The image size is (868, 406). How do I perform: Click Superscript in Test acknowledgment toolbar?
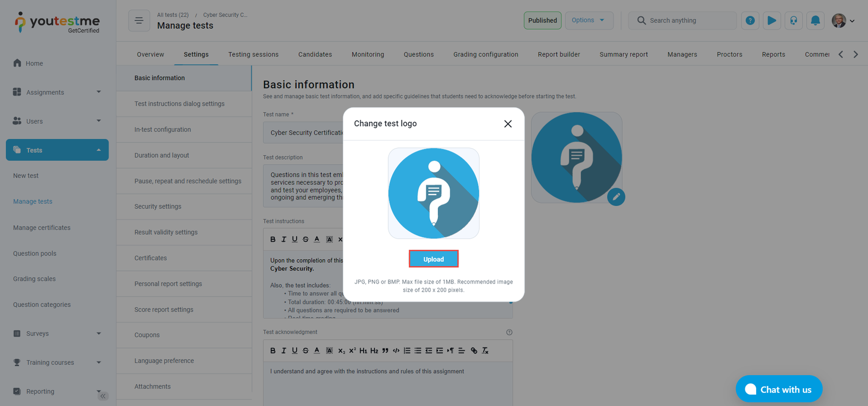[x=352, y=351]
